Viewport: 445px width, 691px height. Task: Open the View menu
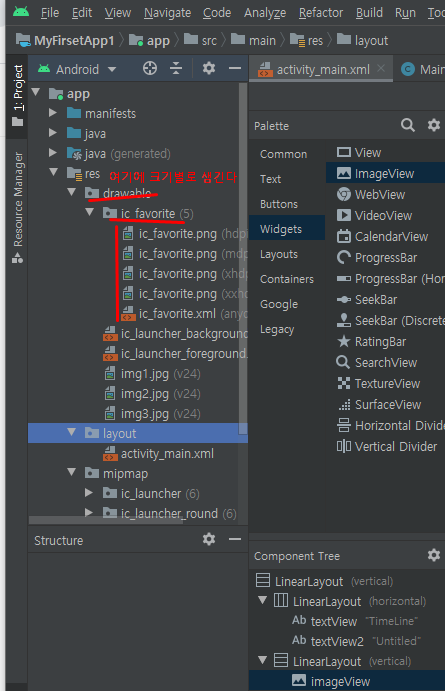pyautogui.click(x=118, y=13)
